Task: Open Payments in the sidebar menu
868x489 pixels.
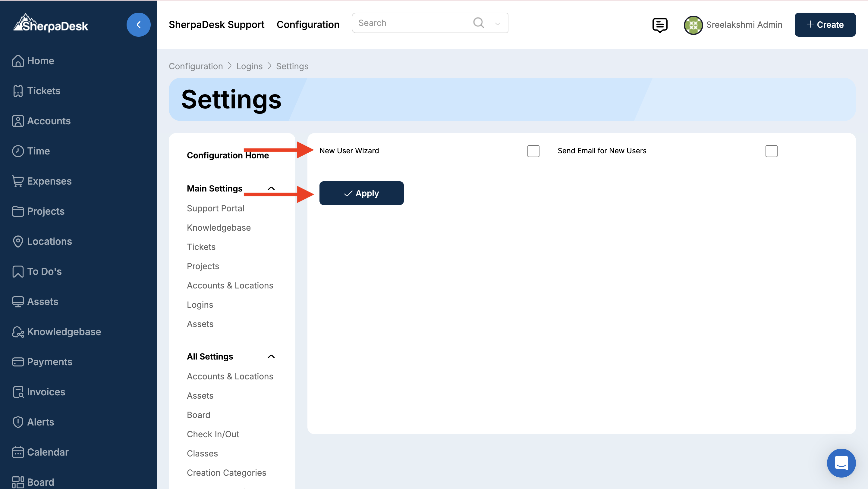Action: (49, 362)
